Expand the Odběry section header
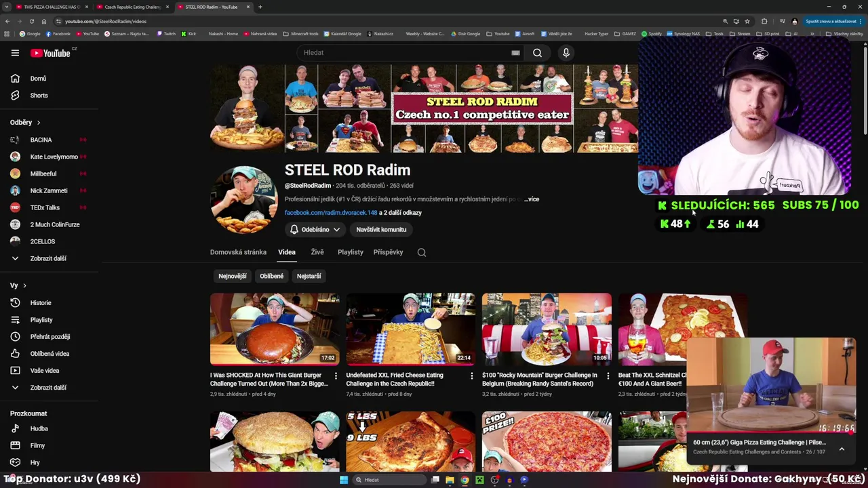The width and height of the screenshot is (868, 488). click(x=25, y=123)
